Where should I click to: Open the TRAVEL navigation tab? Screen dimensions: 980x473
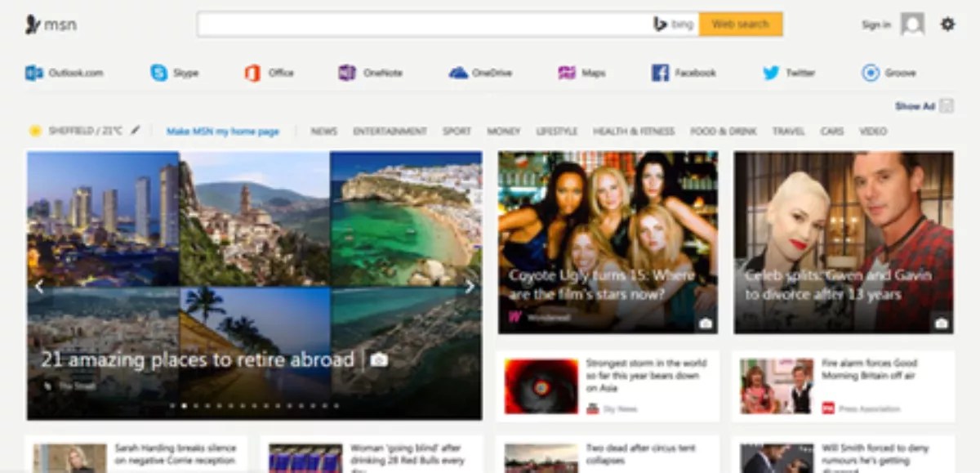tap(788, 131)
